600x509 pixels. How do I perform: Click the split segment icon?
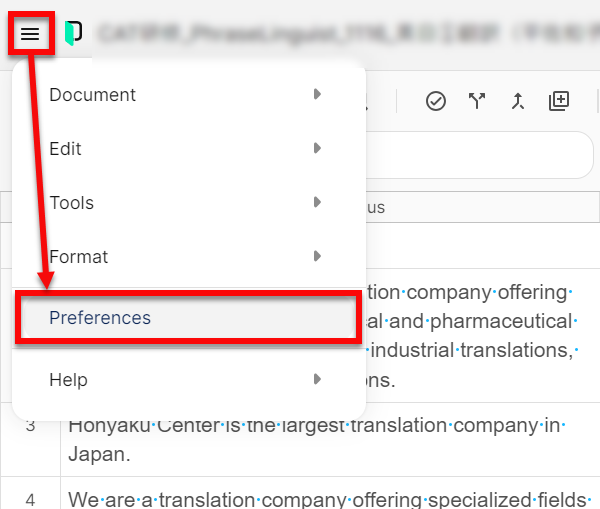click(x=477, y=101)
